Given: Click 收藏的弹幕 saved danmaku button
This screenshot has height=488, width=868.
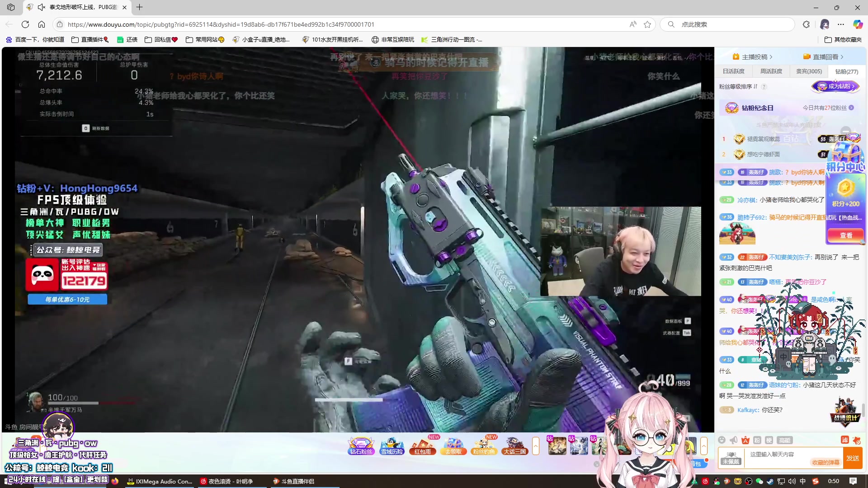Looking at the screenshot, I should pos(826,462).
